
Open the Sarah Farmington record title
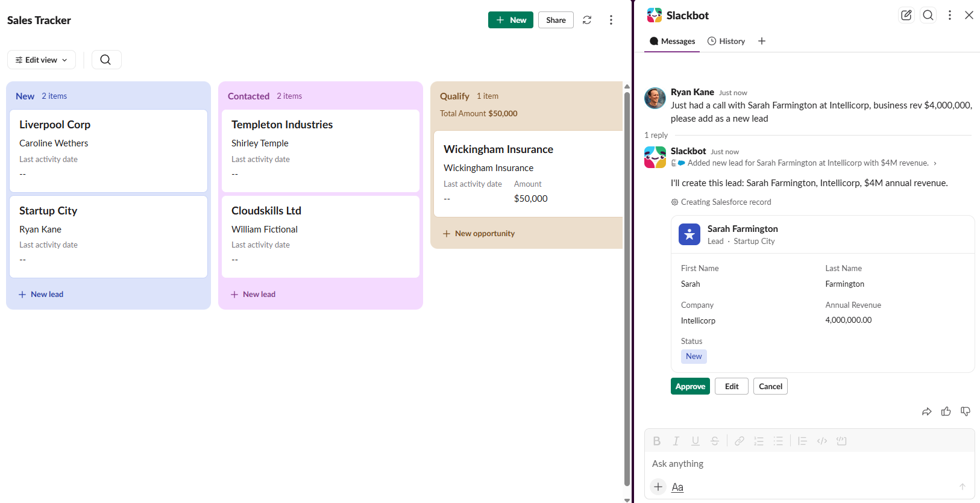tap(743, 228)
